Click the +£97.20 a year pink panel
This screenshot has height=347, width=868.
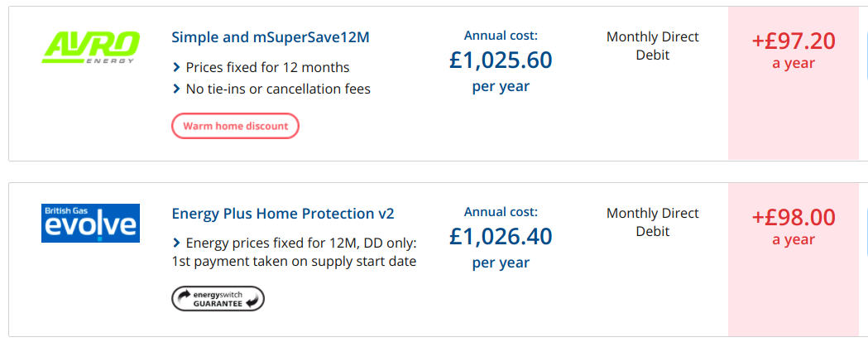(794, 84)
